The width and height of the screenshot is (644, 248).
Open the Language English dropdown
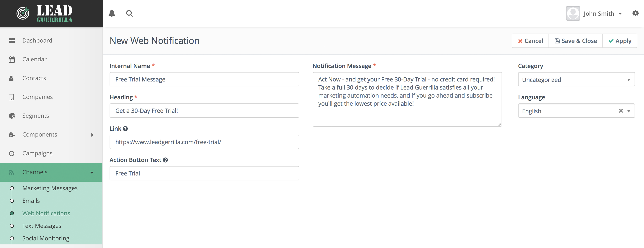pos(576,111)
